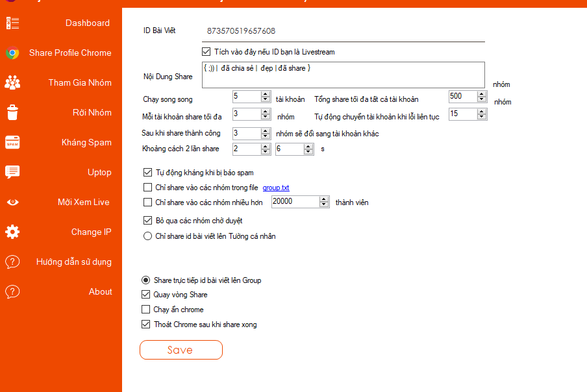The image size is (587, 392).
Task: Uncheck the Livestream ID checkbox
Action: 206,52
